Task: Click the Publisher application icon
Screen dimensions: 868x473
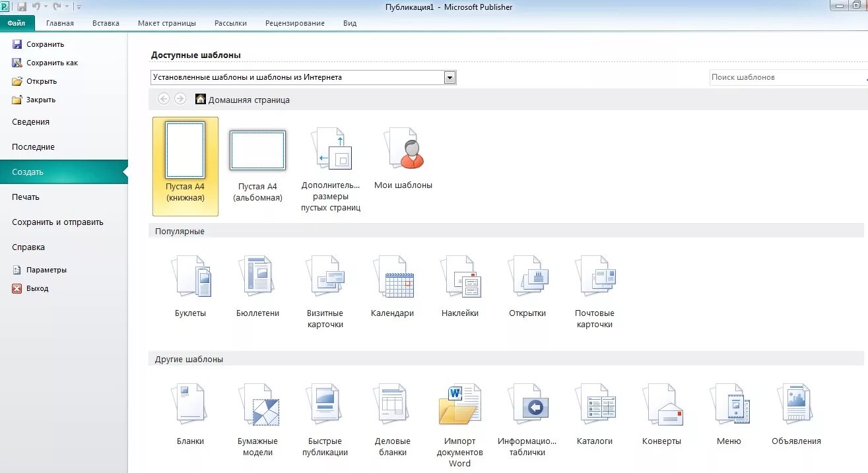Action: [x=5, y=7]
